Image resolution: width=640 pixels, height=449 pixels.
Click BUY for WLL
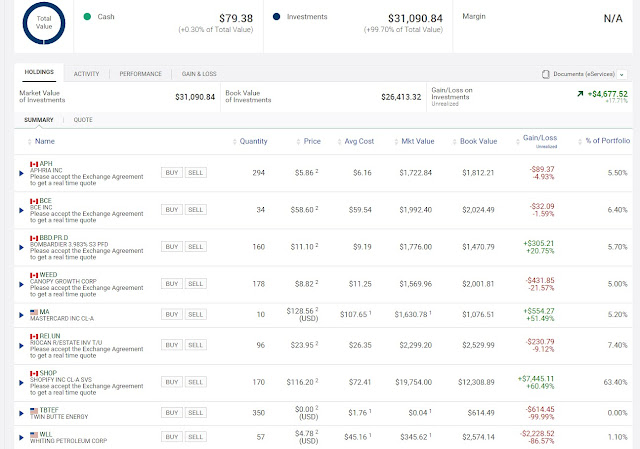(172, 437)
